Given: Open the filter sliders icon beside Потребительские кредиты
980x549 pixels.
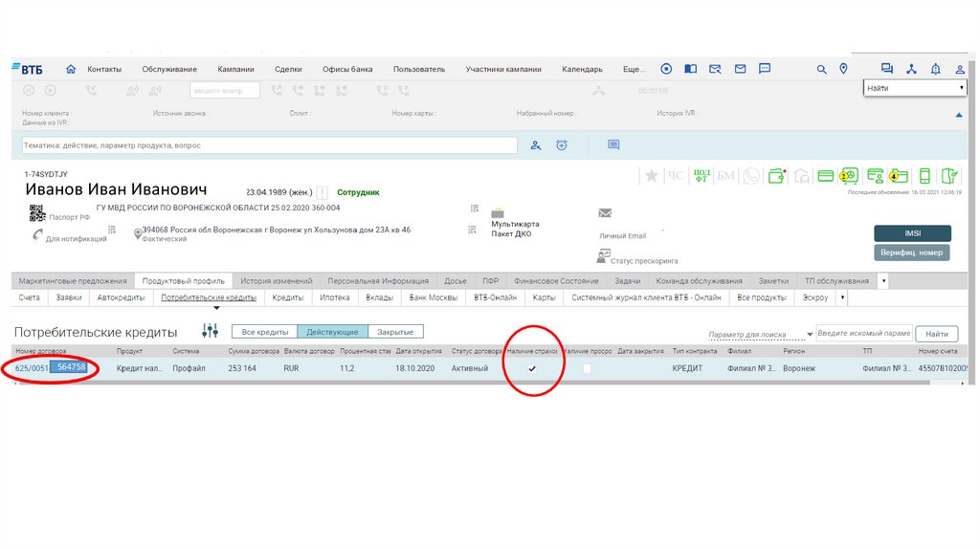Looking at the screenshot, I should point(210,330).
